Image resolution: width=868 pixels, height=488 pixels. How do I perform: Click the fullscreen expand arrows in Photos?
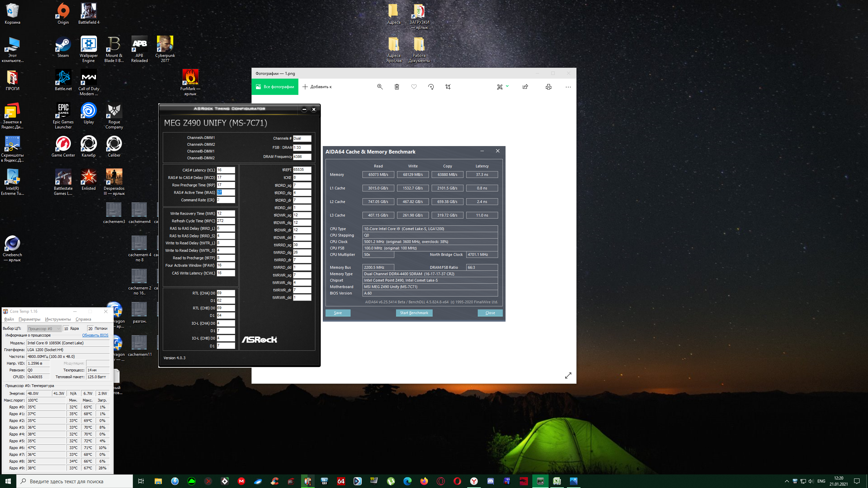click(x=568, y=375)
